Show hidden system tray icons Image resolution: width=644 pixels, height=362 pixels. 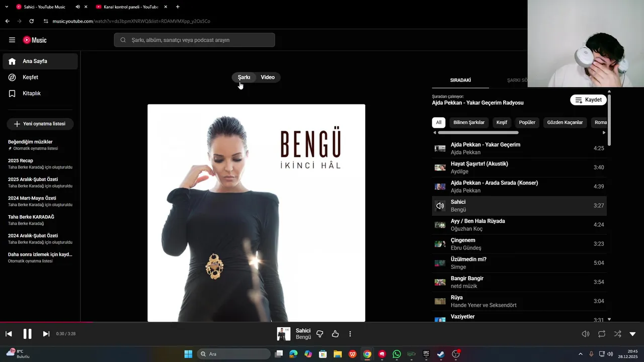click(581, 354)
